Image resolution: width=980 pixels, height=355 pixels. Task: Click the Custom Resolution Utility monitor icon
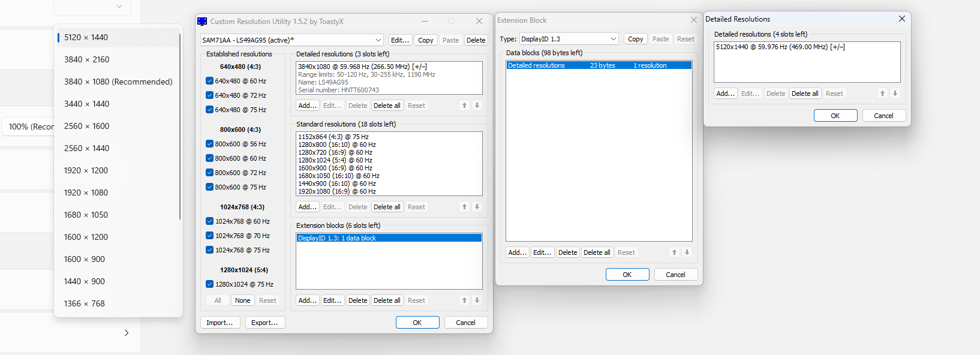(x=203, y=22)
